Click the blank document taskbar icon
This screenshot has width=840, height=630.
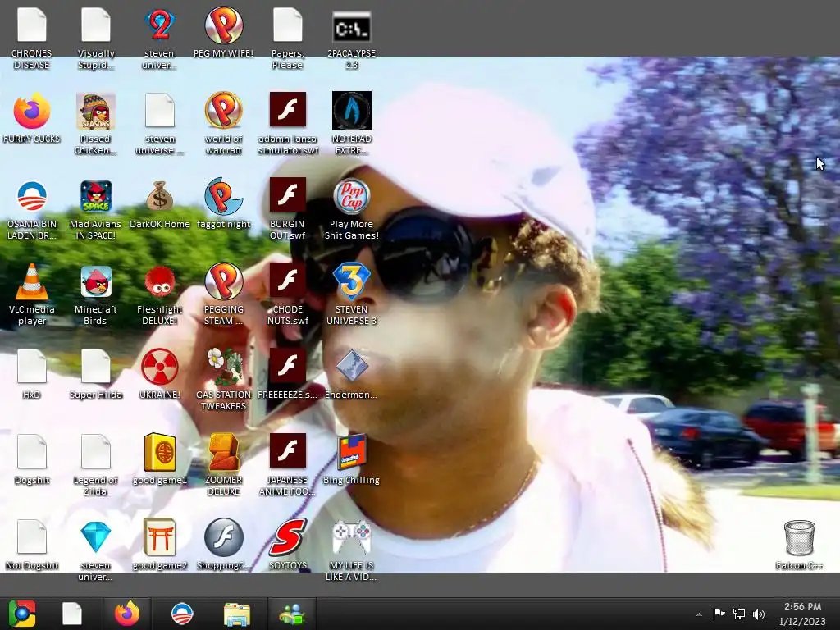click(72, 614)
